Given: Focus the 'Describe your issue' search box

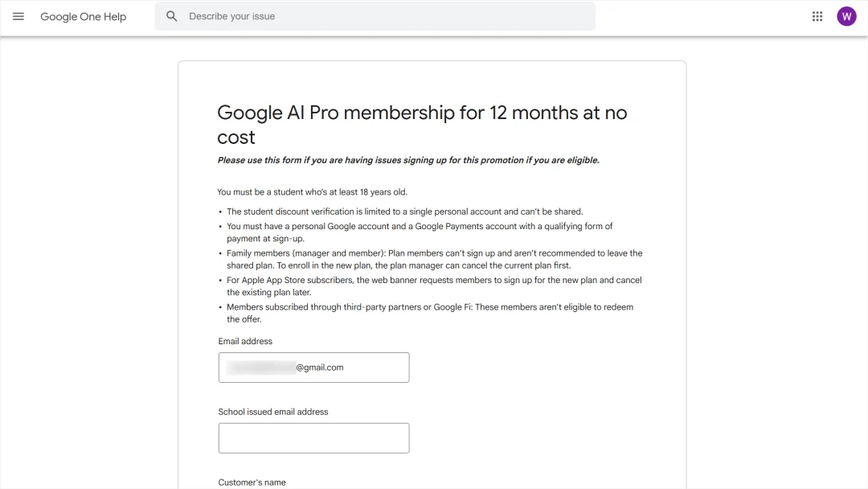Looking at the screenshot, I should pos(386,16).
